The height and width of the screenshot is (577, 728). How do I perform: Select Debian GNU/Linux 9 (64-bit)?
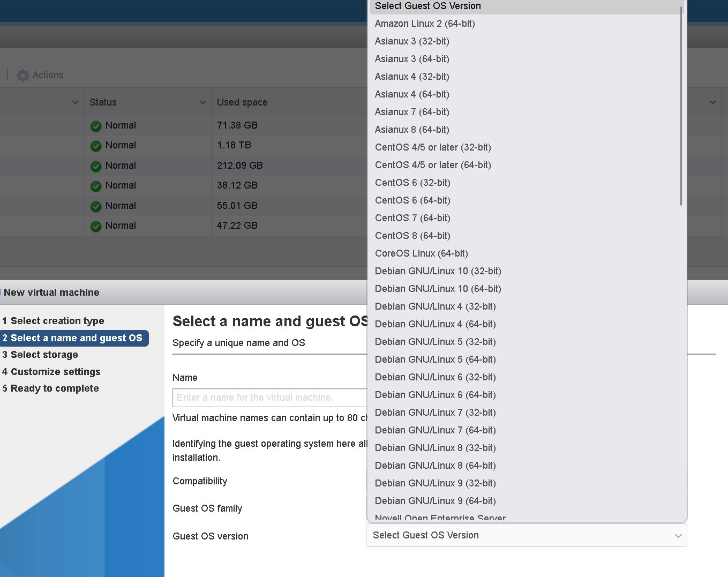[436, 501]
